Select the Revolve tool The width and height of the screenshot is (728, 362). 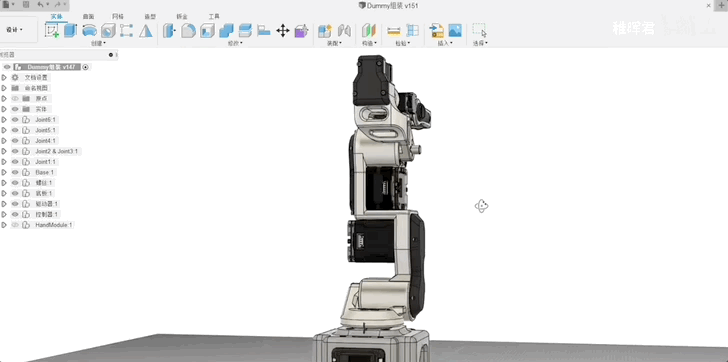tap(89, 31)
